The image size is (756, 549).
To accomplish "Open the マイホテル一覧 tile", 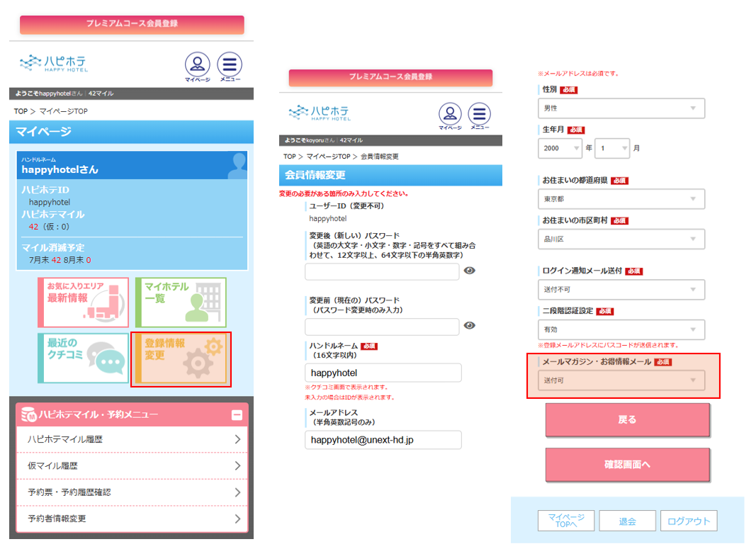I will (x=181, y=302).
